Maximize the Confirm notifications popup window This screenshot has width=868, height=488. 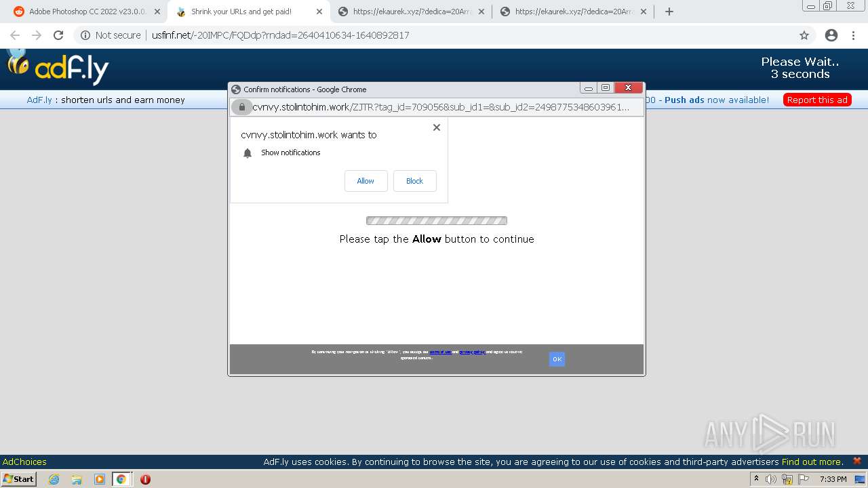point(606,88)
